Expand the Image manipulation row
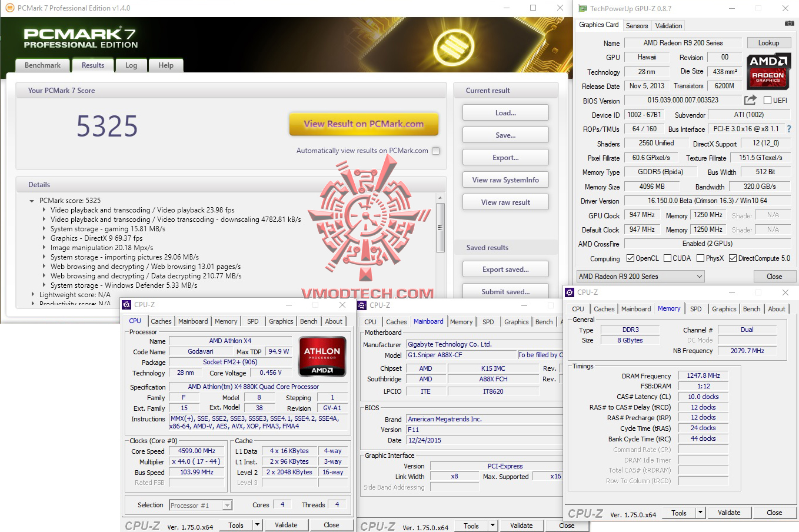This screenshot has width=799, height=532. point(44,248)
